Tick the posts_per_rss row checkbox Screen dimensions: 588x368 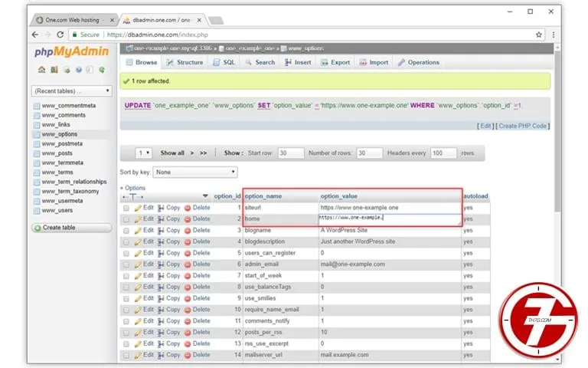coord(126,333)
